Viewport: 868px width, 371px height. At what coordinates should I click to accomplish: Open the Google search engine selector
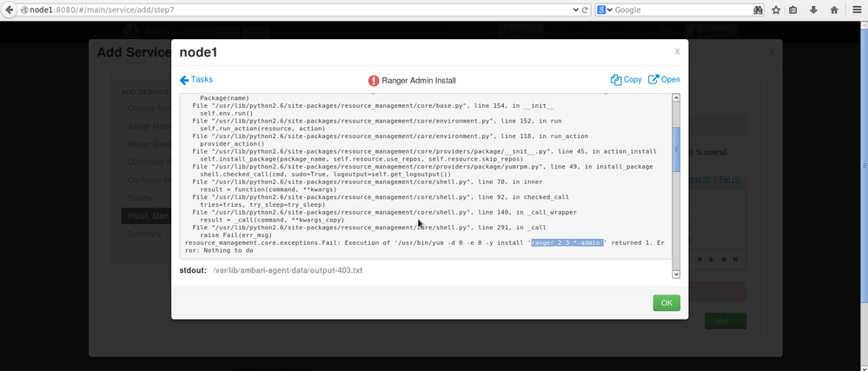(x=605, y=10)
